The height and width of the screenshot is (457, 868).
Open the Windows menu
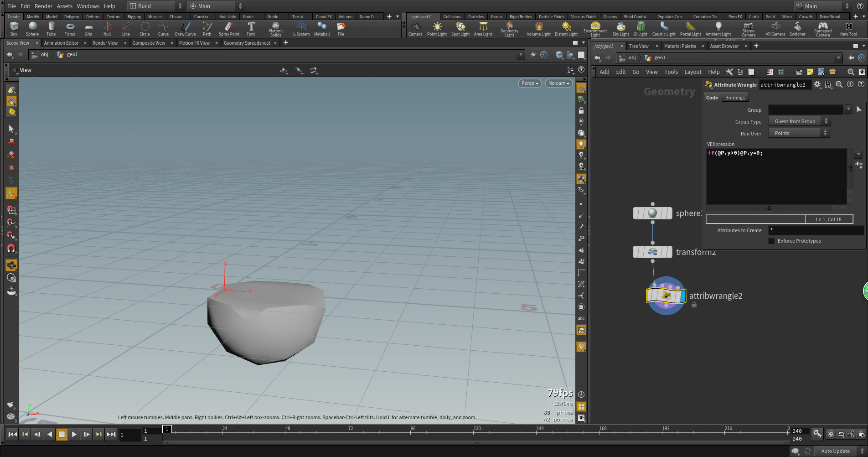[88, 6]
